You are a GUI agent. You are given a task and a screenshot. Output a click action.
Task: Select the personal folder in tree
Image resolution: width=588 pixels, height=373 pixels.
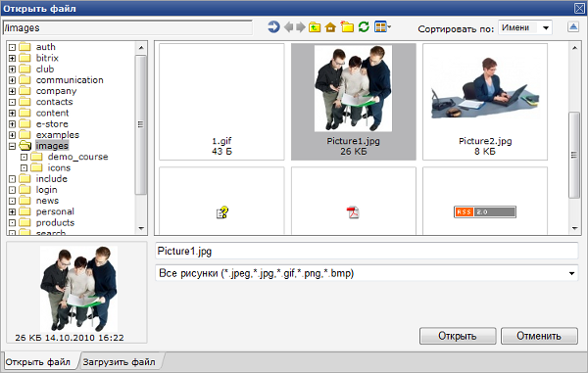pyautogui.click(x=55, y=211)
